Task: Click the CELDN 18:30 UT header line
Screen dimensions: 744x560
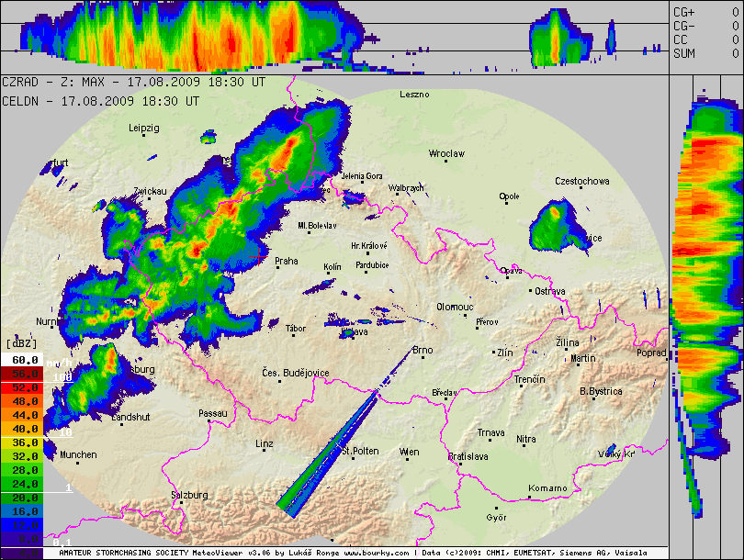Action: click(x=101, y=101)
